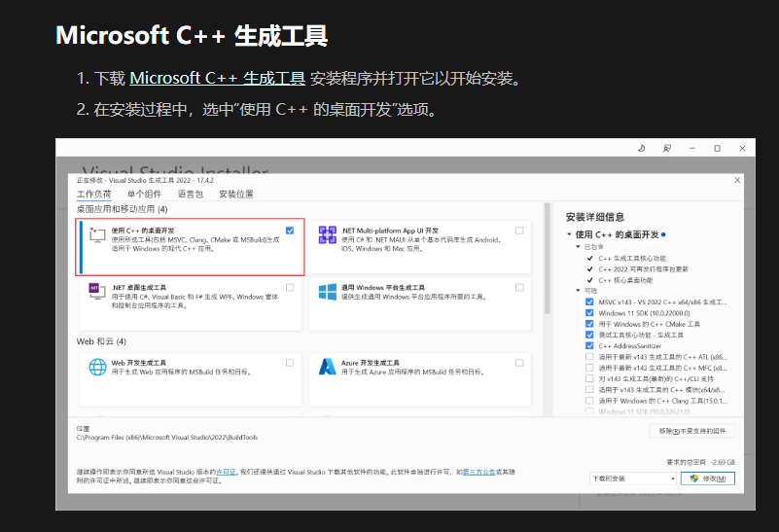779x532 pixels.
Task: Click the Web 和云 (4) heading
Action: [101, 341]
